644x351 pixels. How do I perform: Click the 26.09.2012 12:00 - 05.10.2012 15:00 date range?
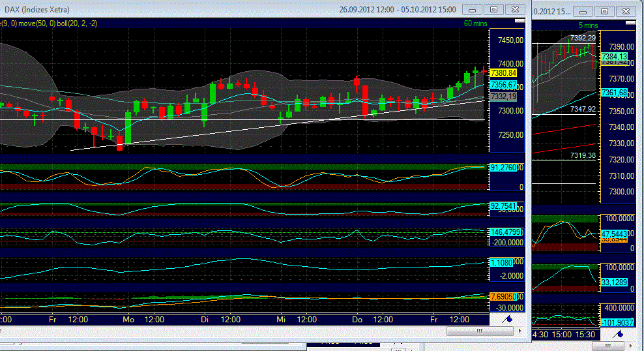tap(398, 9)
